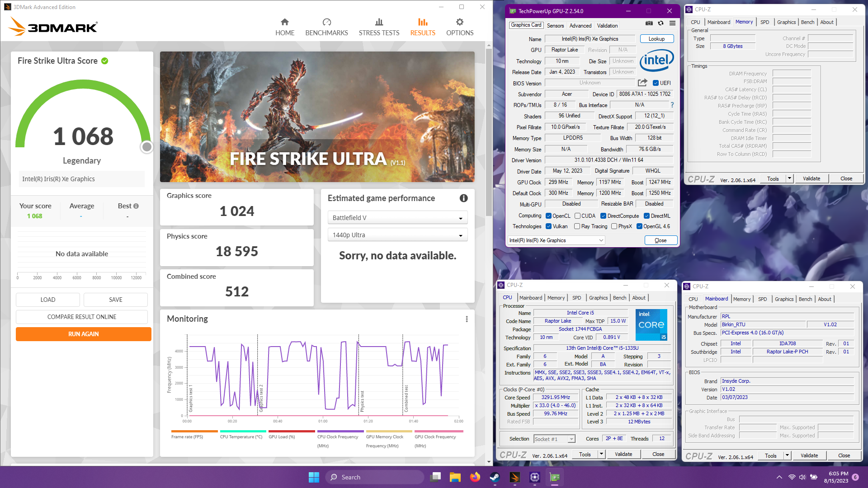The width and height of the screenshot is (868, 488).
Task: Toggle the Vulkan checkbox
Action: [548, 226]
